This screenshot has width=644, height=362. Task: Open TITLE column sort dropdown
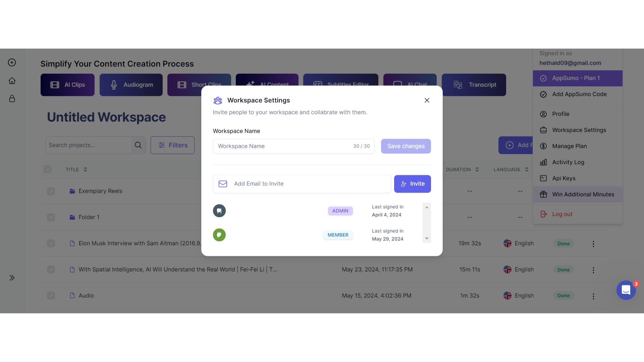click(85, 169)
